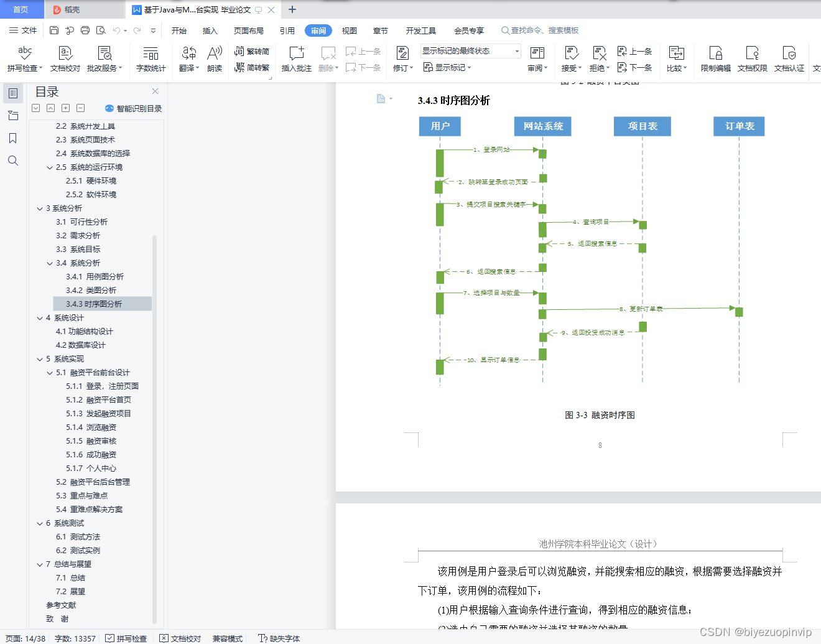Viewport: 821px width, 644px height.
Task: Open the 拼写检查 spell check tool
Action: click(x=25, y=59)
